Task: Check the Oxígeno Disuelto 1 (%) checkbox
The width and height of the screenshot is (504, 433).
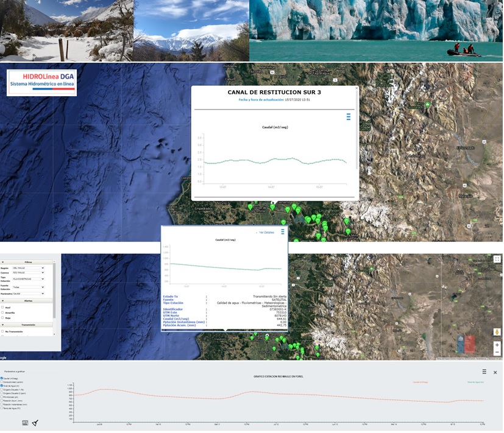Action: (x=2, y=389)
